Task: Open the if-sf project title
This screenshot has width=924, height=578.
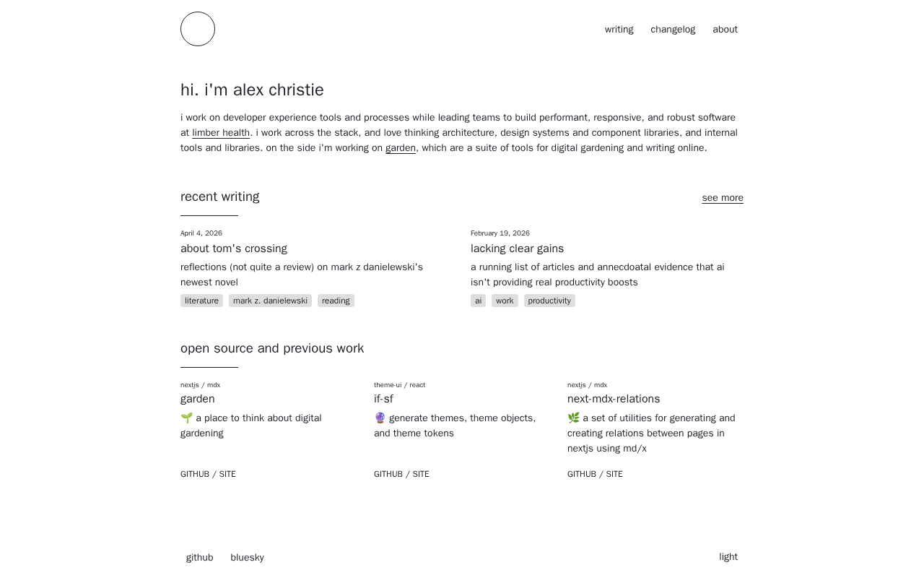Action: [383, 399]
